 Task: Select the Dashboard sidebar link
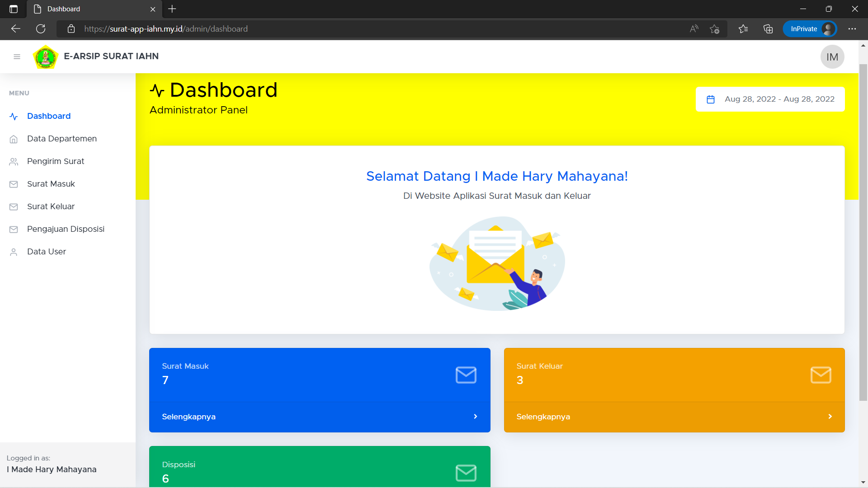click(49, 116)
